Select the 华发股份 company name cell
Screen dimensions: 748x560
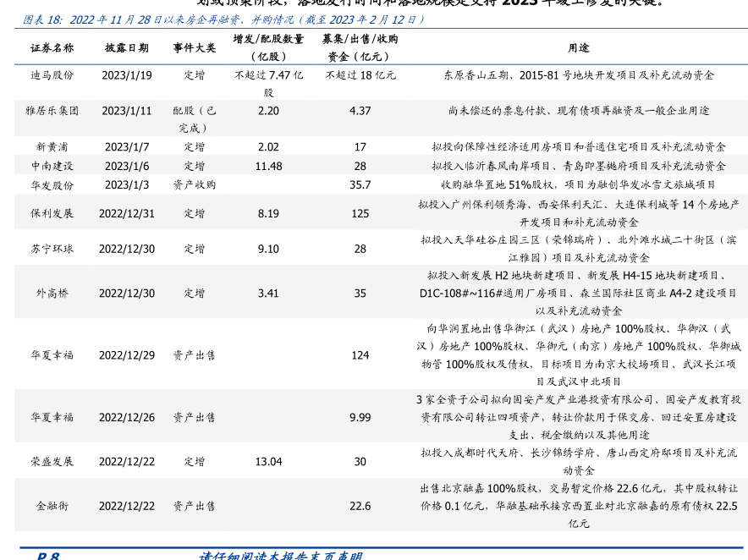coord(52,184)
